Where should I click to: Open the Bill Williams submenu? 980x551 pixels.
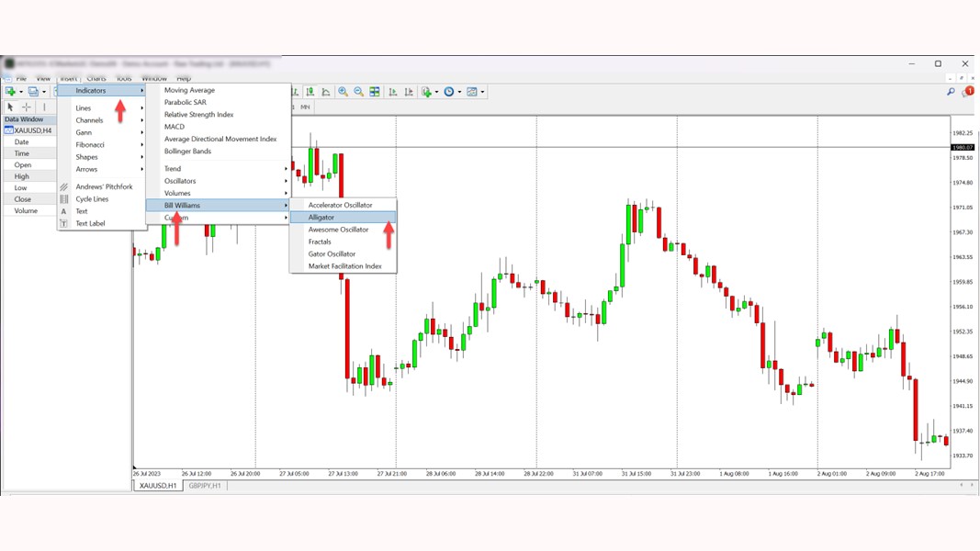pyautogui.click(x=218, y=205)
